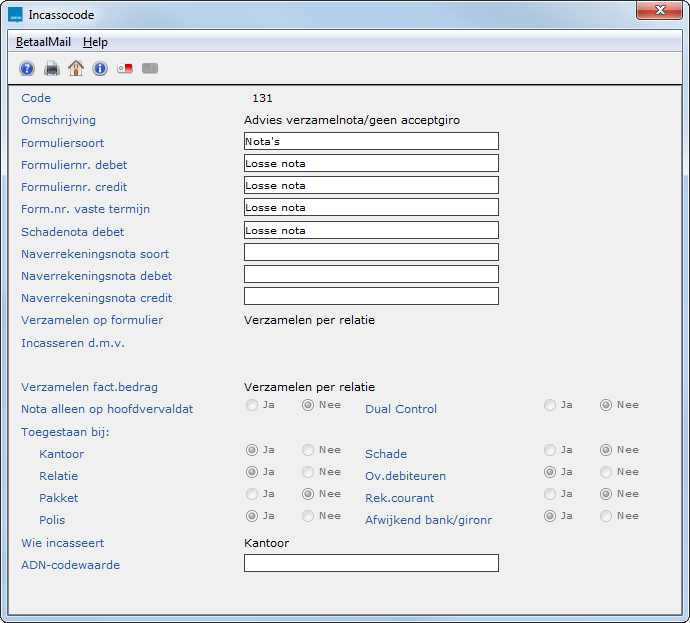Click the Schadenota debet field
Image resolution: width=690 pixels, height=623 pixels.
(370, 230)
